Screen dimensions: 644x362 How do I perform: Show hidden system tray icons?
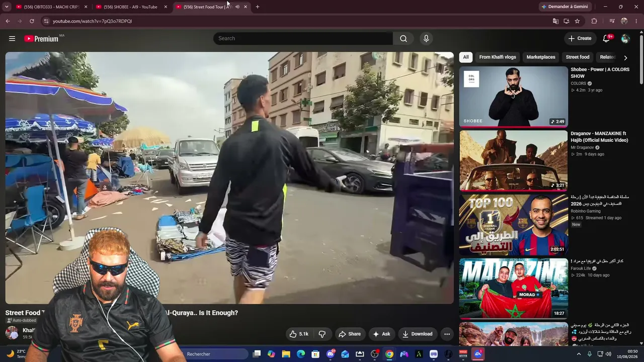(x=579, y=354)
